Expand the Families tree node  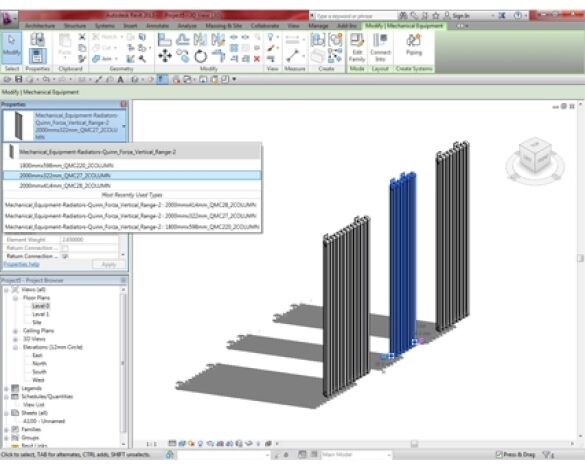pyautogui.click(x=6, y=430)
